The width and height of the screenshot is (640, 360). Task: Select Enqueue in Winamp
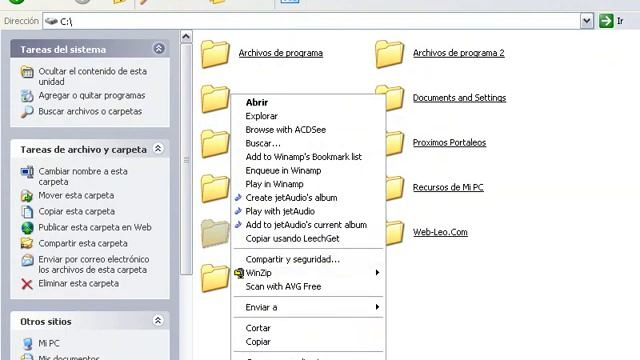tap(309, 171)
